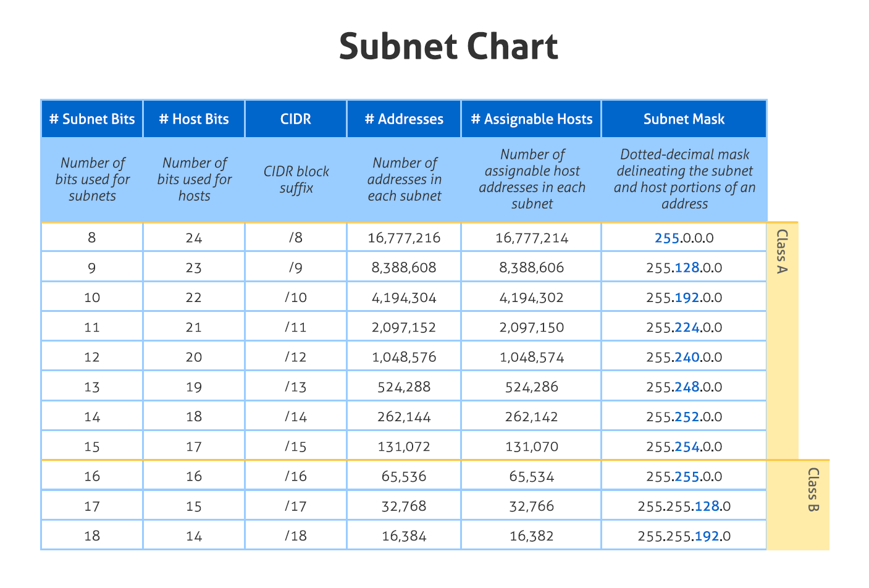This screenshot has height=588, width=869.
Task: Click the /12 CIDR cell
Action: tap(296, 357)
